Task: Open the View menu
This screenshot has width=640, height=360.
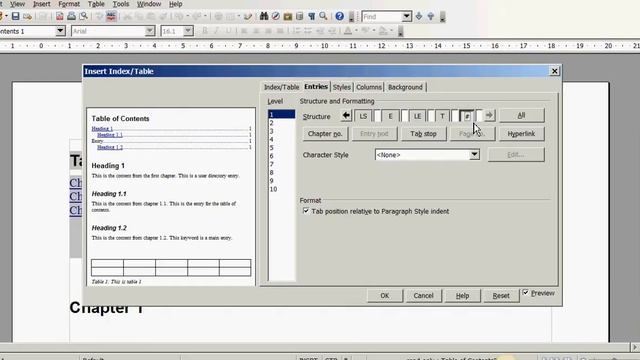Action: pyautogui.click(x=17, y=4)
